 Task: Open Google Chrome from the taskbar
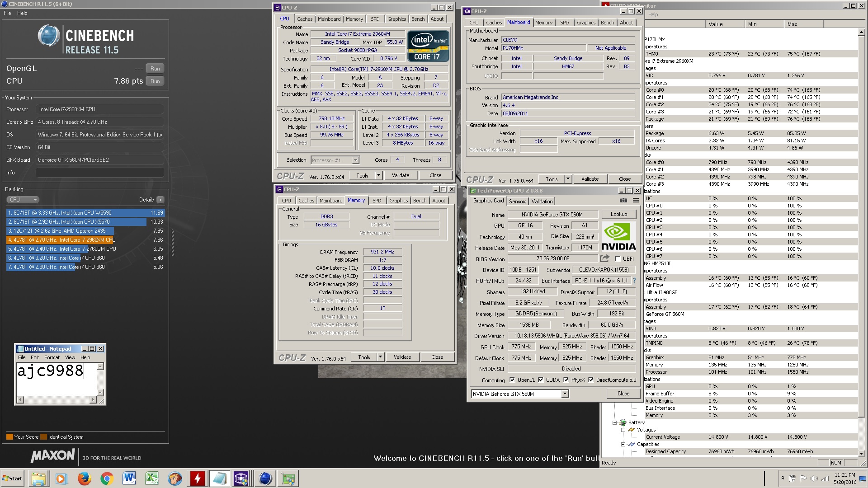pyautogui.click(x=107, y=479)
